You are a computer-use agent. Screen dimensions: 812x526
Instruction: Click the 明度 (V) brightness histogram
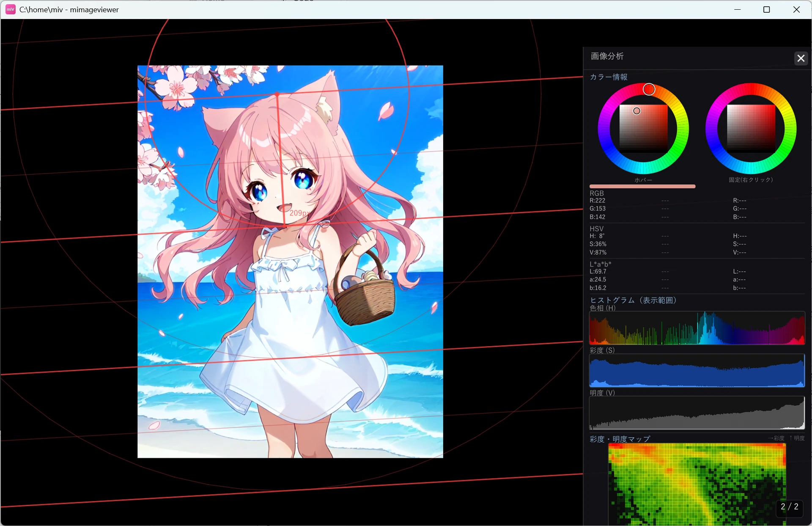tap(697, 413)
